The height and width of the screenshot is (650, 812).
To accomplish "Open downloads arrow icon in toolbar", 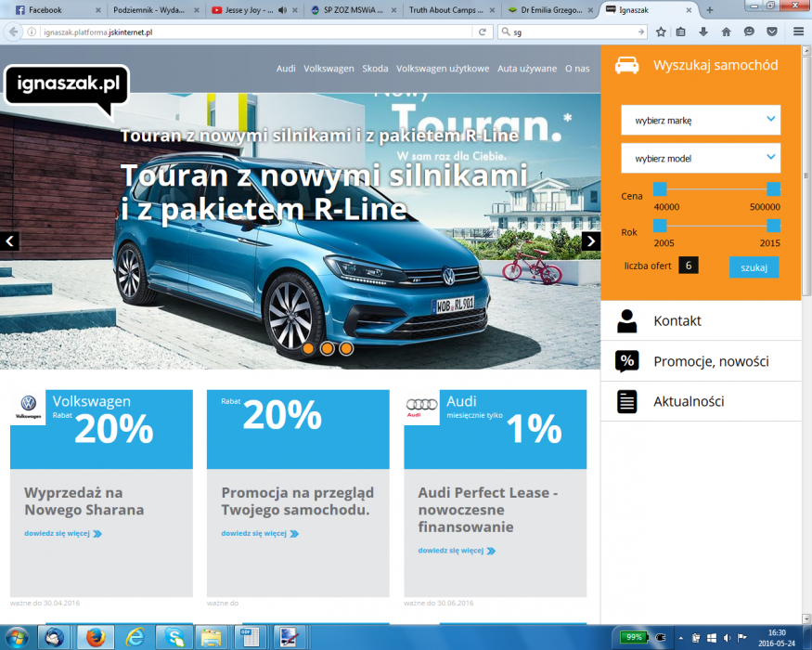I will click(703, 32).
